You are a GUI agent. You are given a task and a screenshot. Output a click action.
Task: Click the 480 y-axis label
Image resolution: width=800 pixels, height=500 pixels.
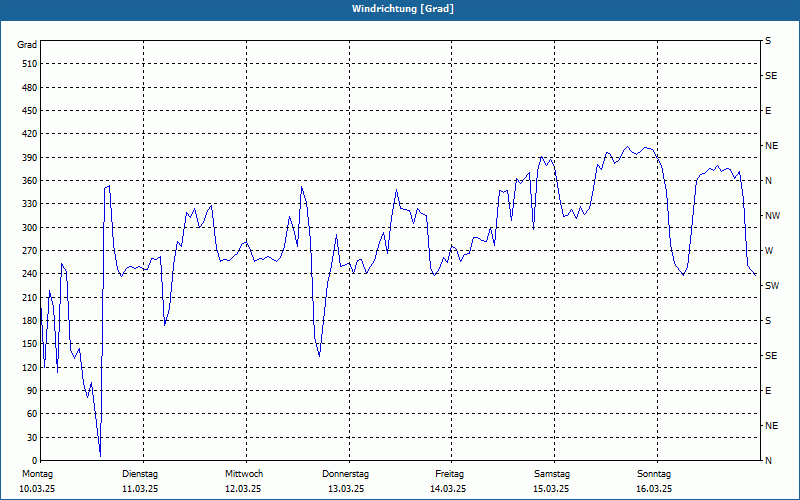pos(30,88)
